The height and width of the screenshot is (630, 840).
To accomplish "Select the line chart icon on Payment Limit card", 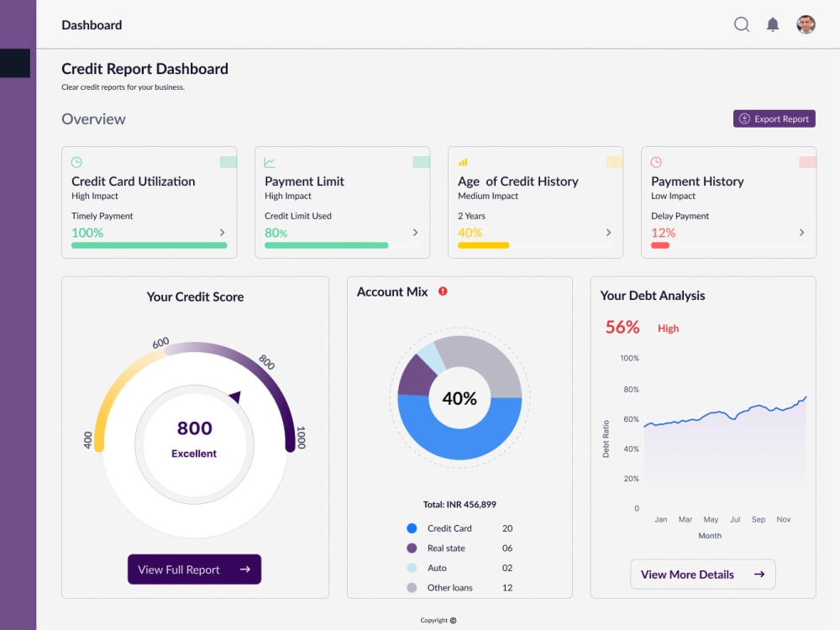I will (x=270, y=161).
